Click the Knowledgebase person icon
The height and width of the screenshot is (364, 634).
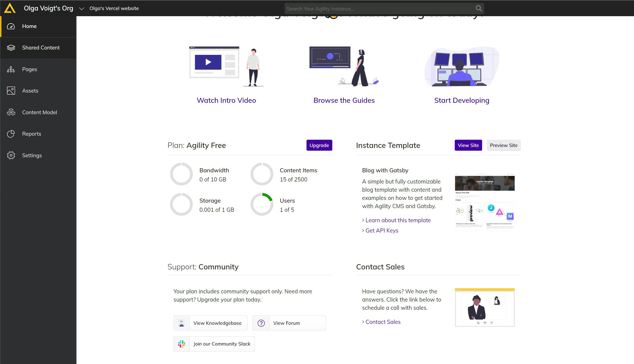click(x=182, y=323)
